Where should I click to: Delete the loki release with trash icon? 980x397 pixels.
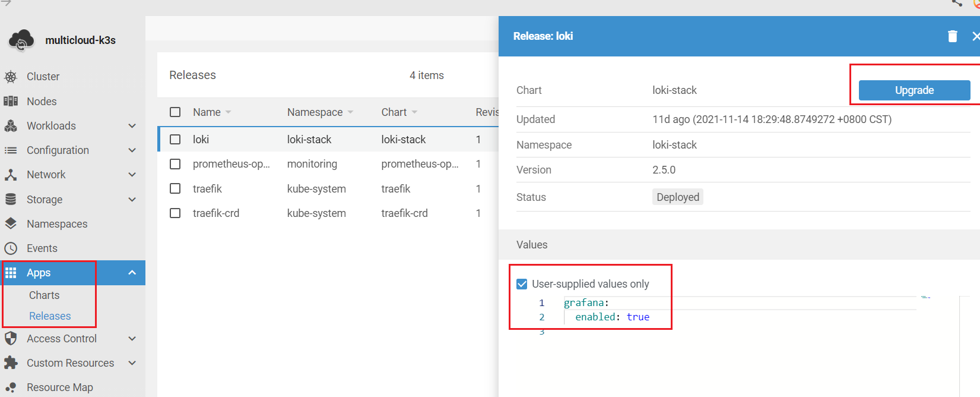(x=953, y=36)
